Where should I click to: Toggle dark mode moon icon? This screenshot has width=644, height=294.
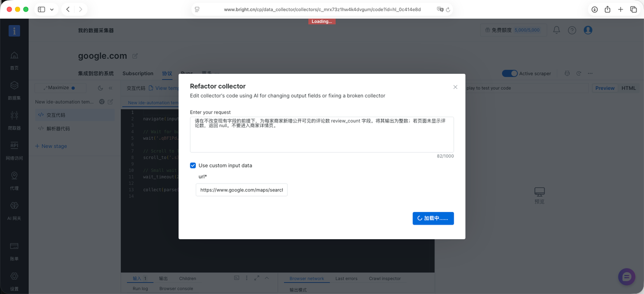tap(101, 88)
